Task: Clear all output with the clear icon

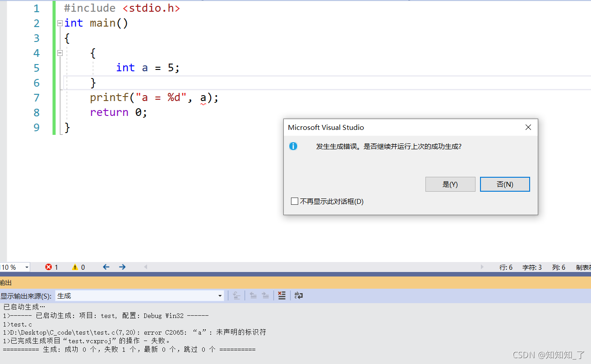Action: (282, 295)
